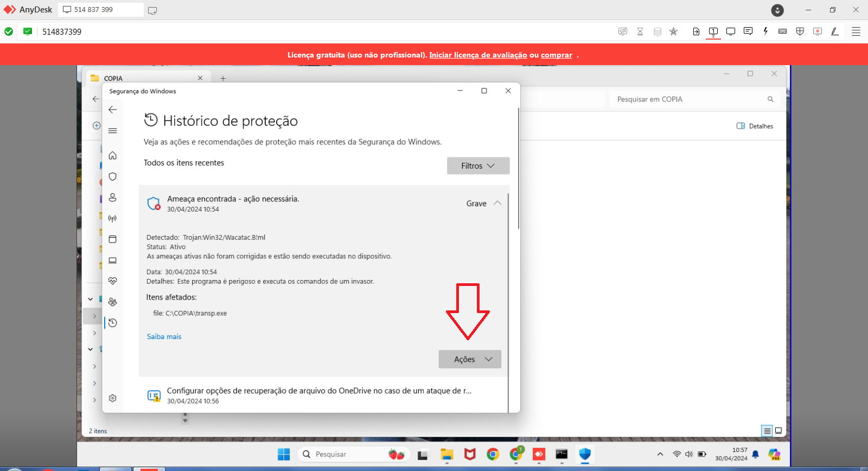Open new AnyDesk session tab icon
The height and width of the screenshot is (471, 868).
click(x=152, y=10)
